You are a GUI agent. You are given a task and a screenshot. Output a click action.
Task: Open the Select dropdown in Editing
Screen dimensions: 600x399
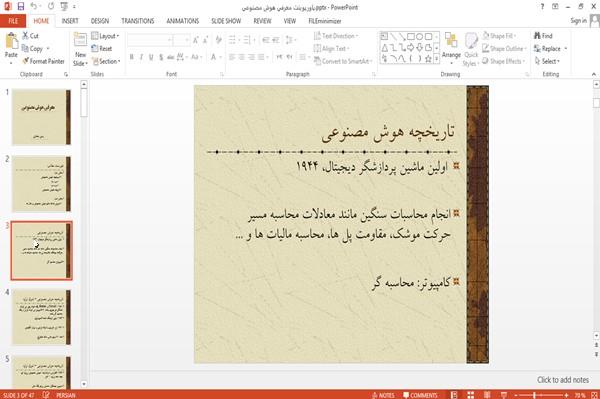coord(547,61)
